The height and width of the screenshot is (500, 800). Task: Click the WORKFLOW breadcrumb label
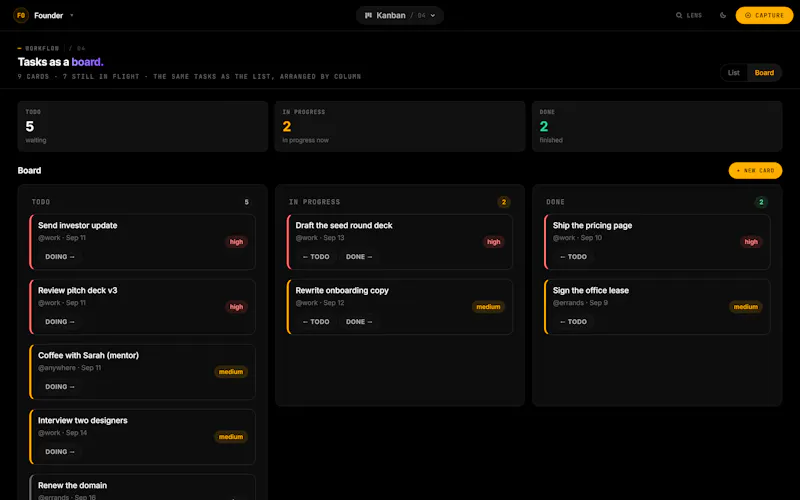pos(42,48)
